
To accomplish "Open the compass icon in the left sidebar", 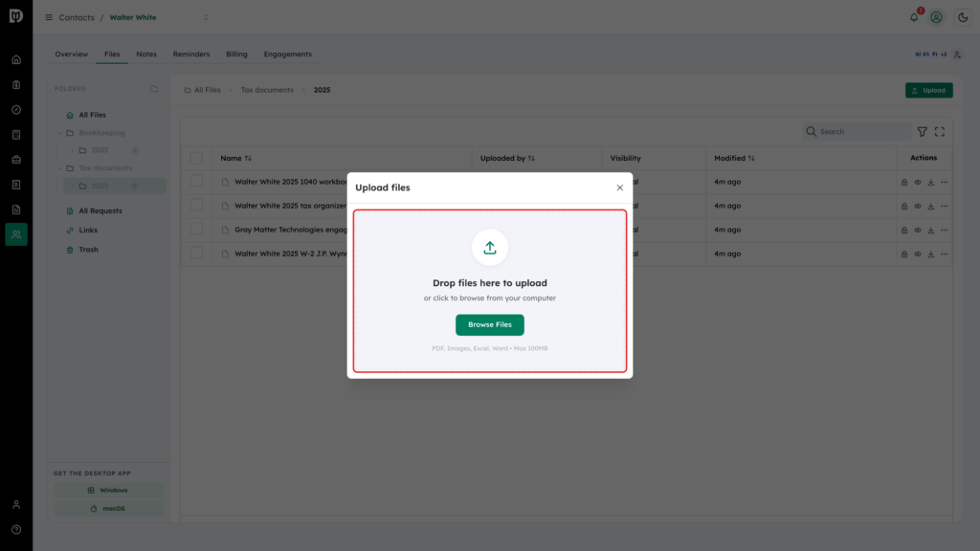I will coord(16,110).
